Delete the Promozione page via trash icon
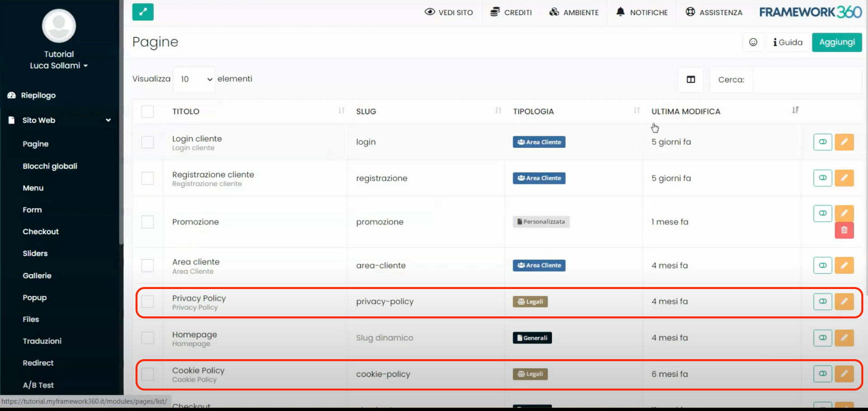Screen dimensions: 868x411 coord(844,230)
